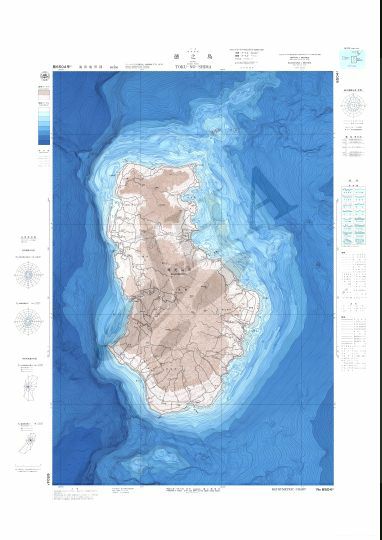Select the brown land elevation swatch

pyautogui.click(x=44, y=92)
